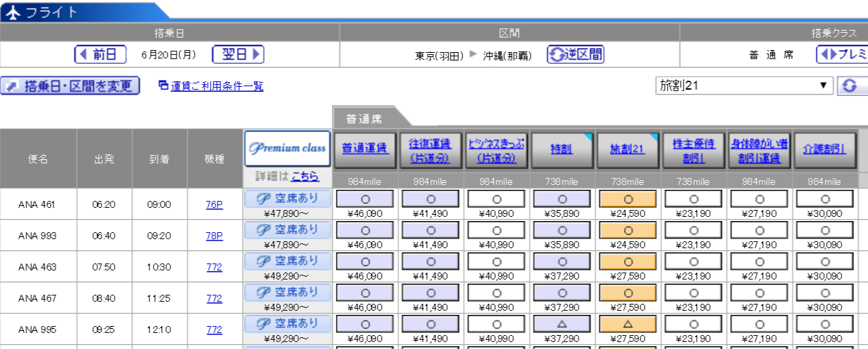Open 特割 fare header
Image resolution: width=868 pixels, height=349 pixels.
(561, 149)
